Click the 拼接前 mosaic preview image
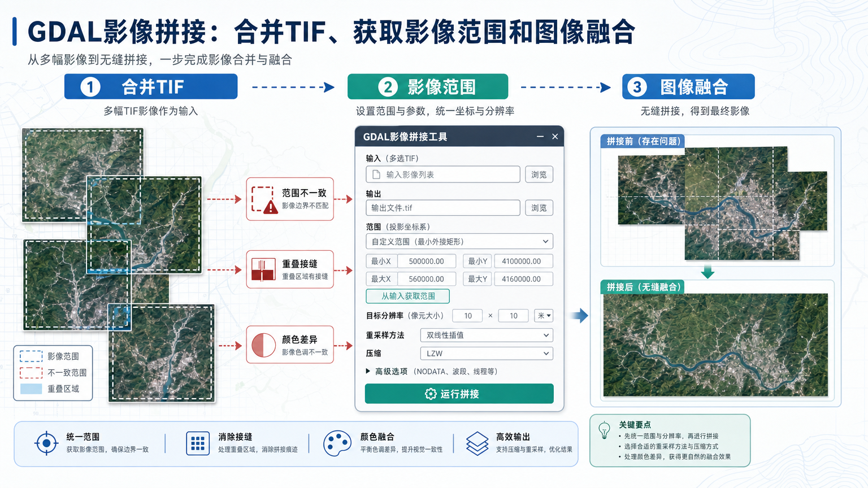This screenshot has width=868, height=488. point(722,203)
